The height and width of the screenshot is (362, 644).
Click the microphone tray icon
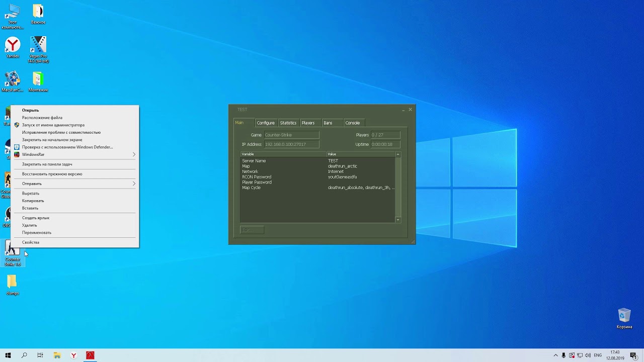click(x=563, y=355)
